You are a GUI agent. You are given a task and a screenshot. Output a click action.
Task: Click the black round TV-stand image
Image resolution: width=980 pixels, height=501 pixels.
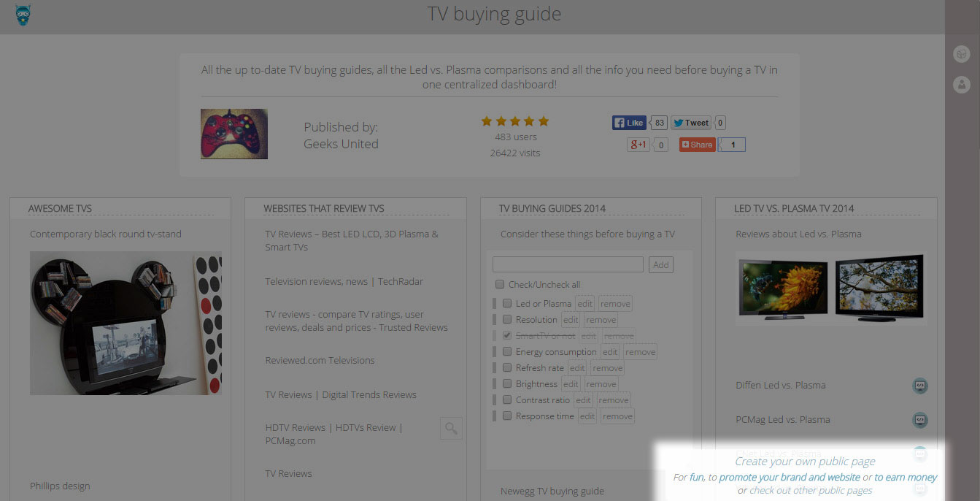point(126,324)
